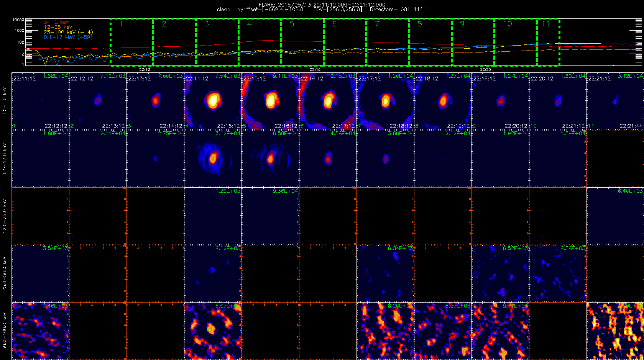Select time interval 2 in the lightcurve
Image resolution: width=644 pixels, height=360 pixels.
click(174, 42)
